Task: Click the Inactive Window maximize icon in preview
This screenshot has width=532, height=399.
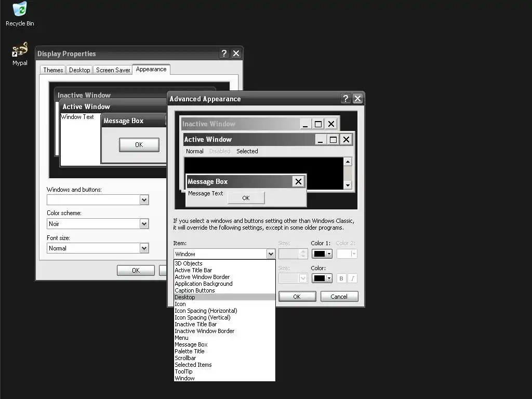Action: [x=318, y=124]
